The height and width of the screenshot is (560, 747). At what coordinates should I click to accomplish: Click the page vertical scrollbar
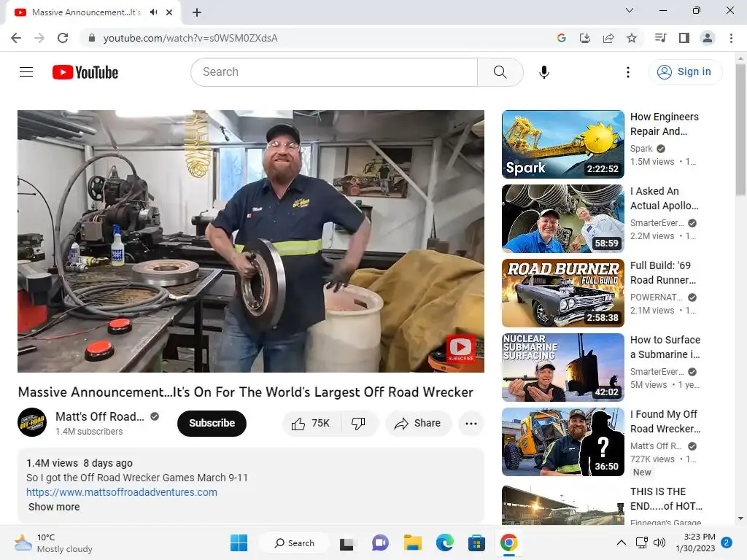click(x=740, y=128)
